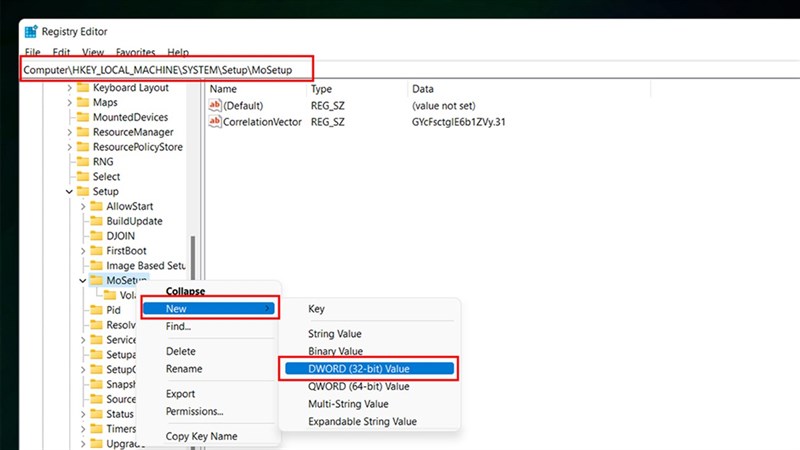Open the Help menu
The image size is (800, 450).
tap(178, 52)
